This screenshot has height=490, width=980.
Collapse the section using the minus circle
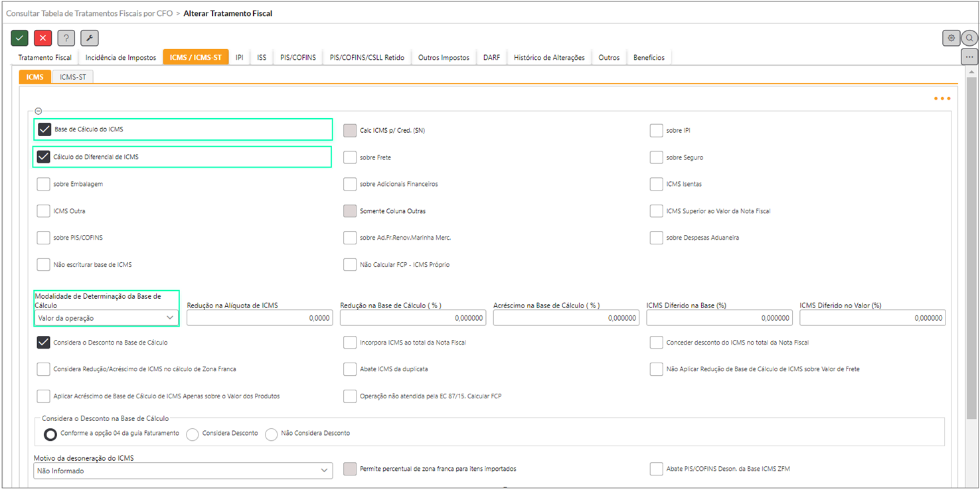[x=39, y=111]
